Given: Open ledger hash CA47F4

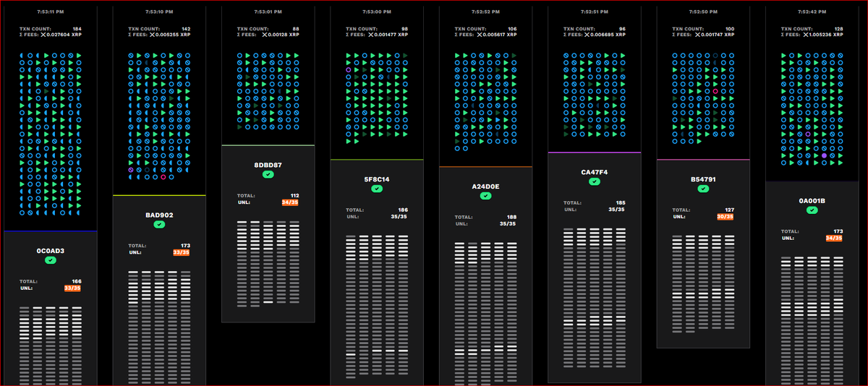Looking at the screenshot, I should click(595, 173).
